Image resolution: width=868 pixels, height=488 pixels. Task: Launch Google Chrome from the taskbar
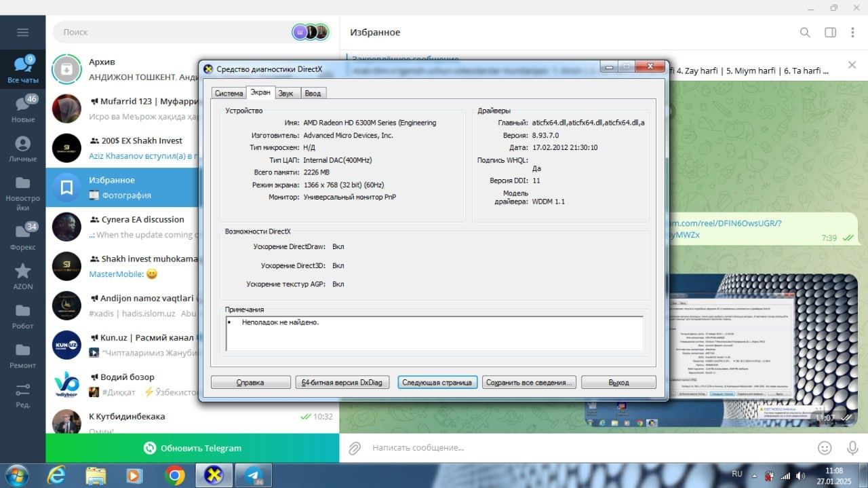click(174, 476)
